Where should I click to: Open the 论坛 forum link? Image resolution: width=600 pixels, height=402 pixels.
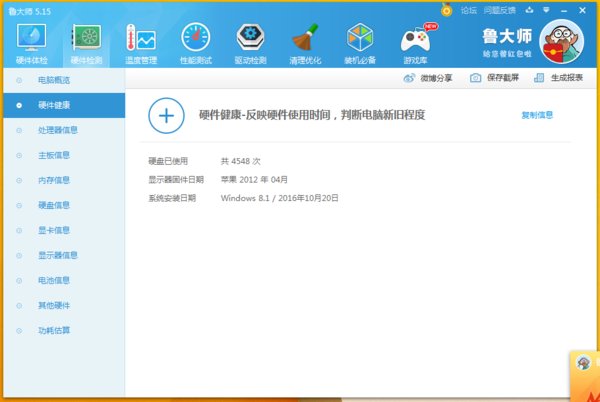(469, 10)
